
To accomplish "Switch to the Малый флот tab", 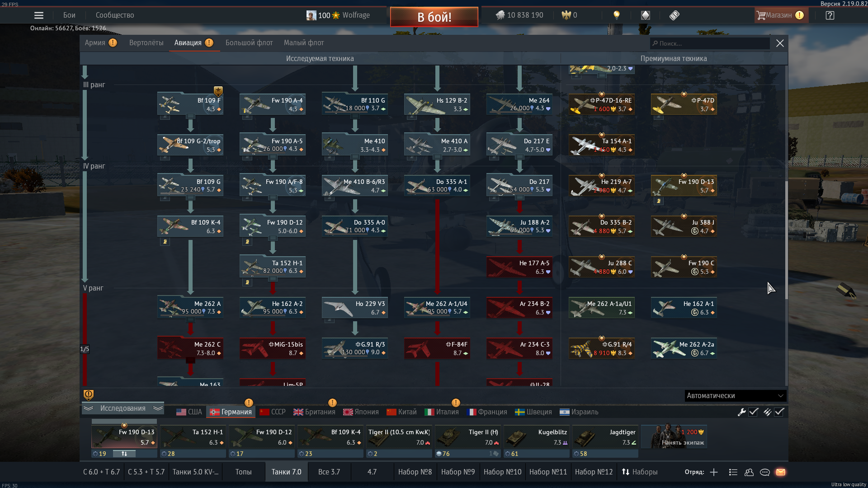I will 304,43.
